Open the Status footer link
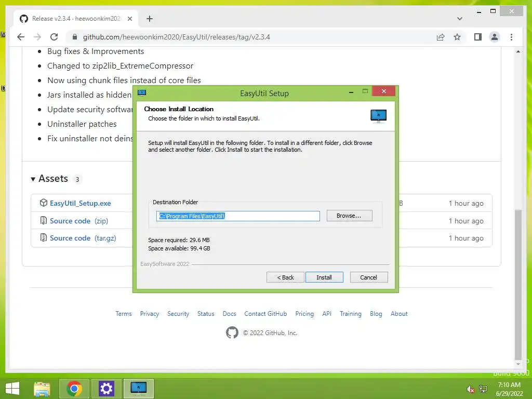This screenshot has height=399, width=532. [206, 314]
